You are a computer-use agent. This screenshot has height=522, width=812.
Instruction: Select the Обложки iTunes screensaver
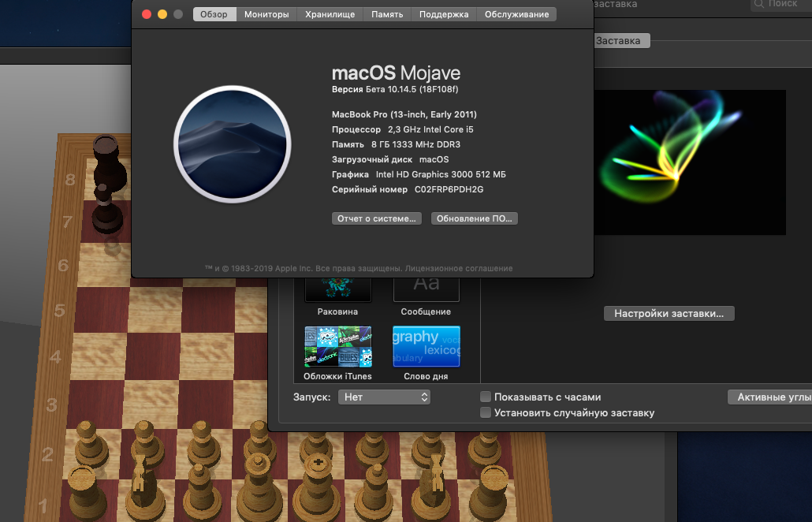[x=337, y=346]
